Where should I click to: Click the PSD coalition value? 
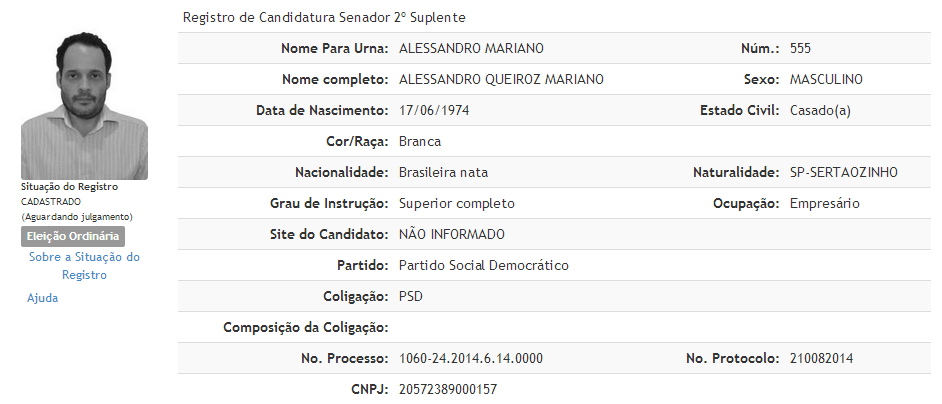point(411,296)
